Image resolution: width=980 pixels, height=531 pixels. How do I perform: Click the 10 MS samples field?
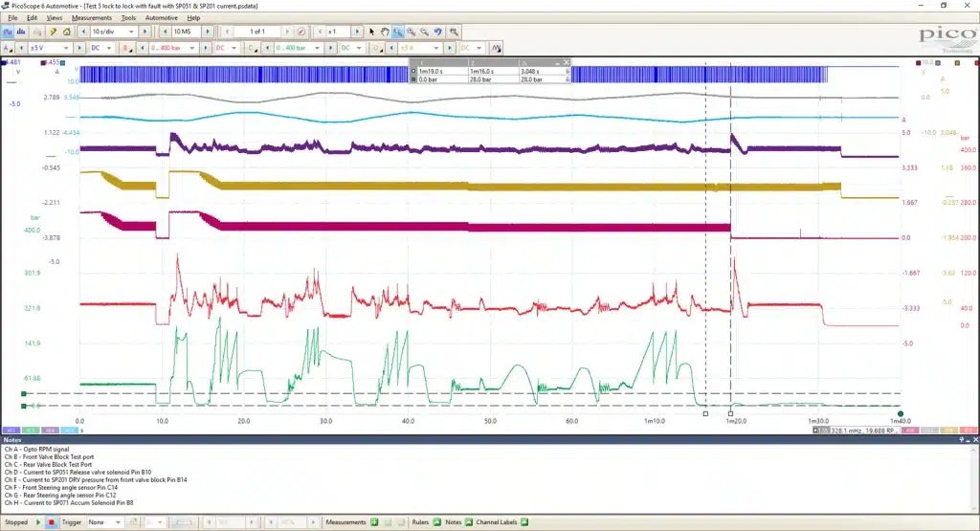[x=186, y=32]
